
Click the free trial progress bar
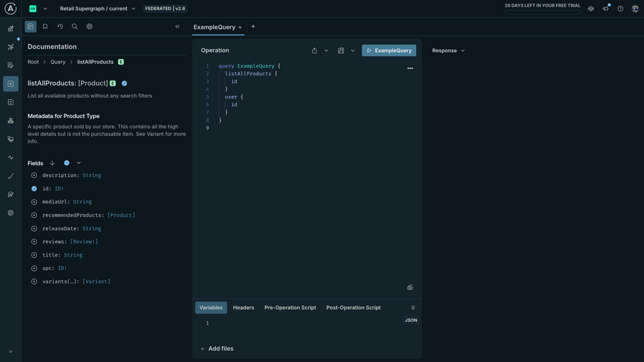coord(543,12)
